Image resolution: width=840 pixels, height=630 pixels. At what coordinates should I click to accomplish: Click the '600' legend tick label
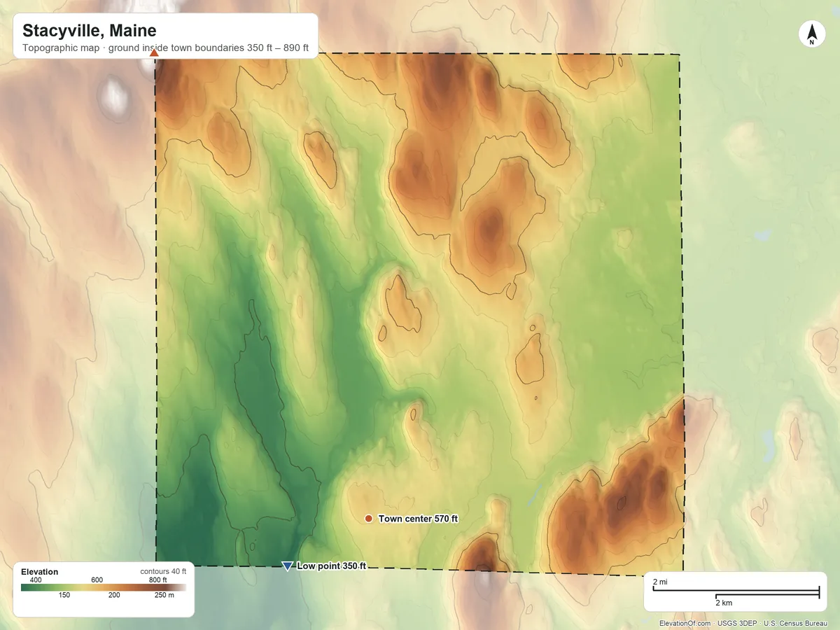coord(97,580)
